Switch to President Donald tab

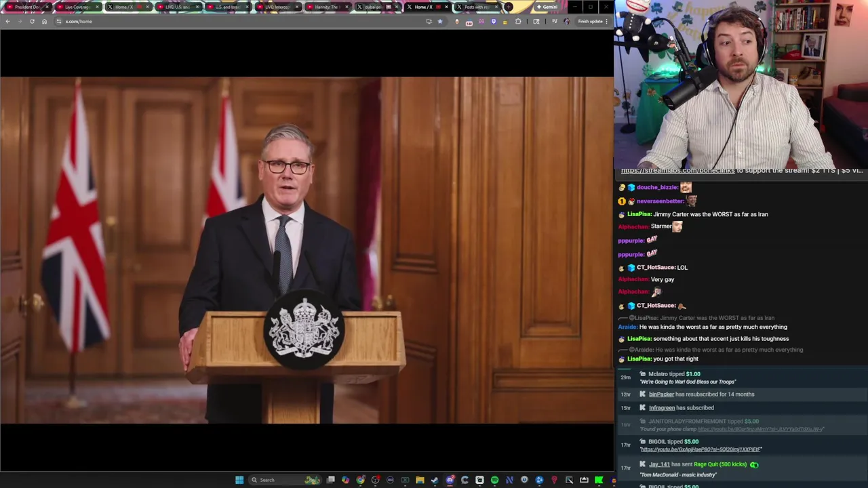28,7
